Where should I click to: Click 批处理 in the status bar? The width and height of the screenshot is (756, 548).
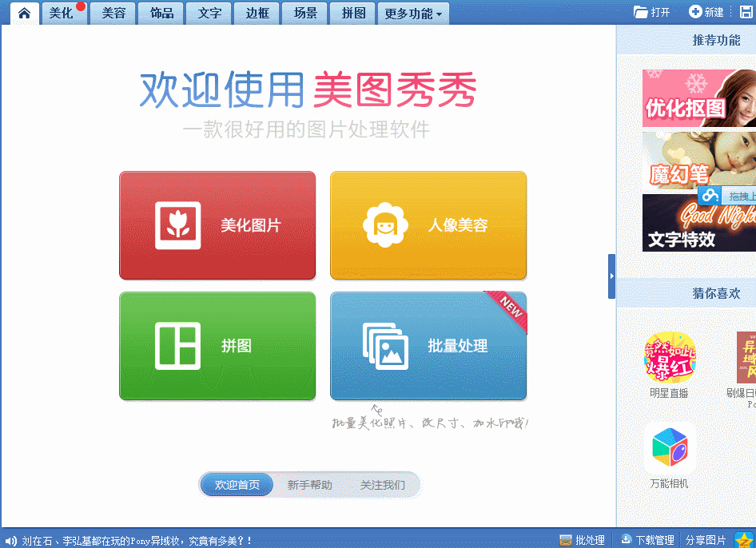[x=583, y=540]
